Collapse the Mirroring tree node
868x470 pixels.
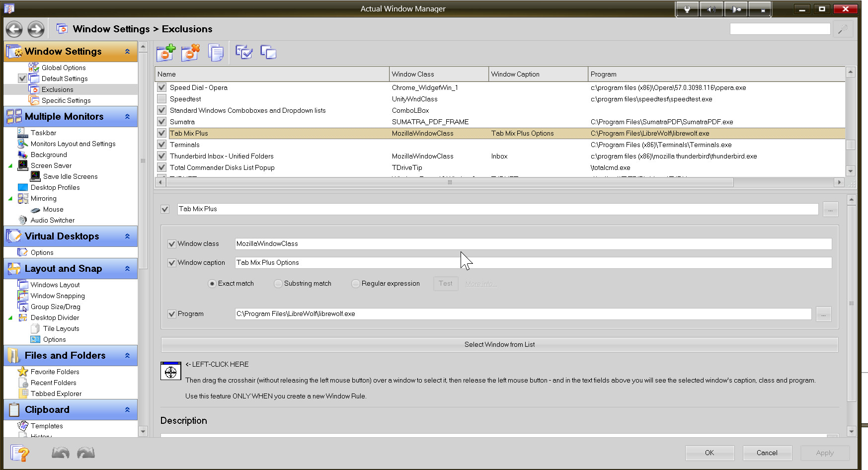click(x=10, y=198)
